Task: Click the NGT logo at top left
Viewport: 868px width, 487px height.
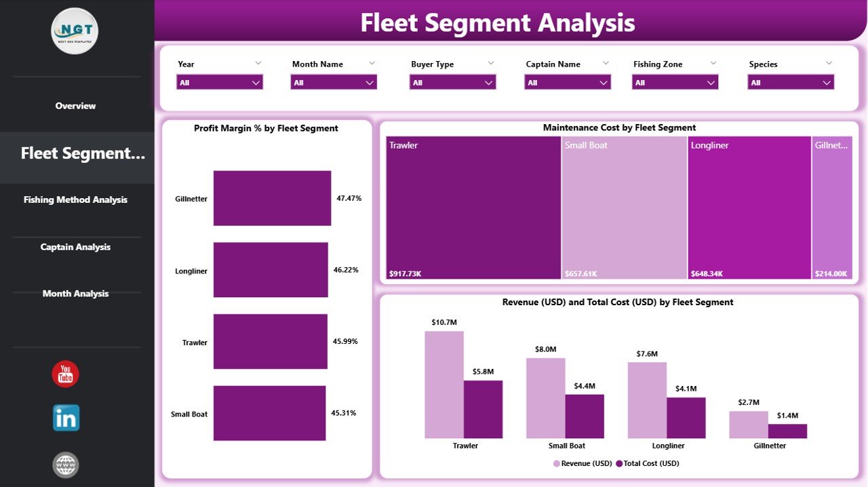Action: click(x=75, y=31)
